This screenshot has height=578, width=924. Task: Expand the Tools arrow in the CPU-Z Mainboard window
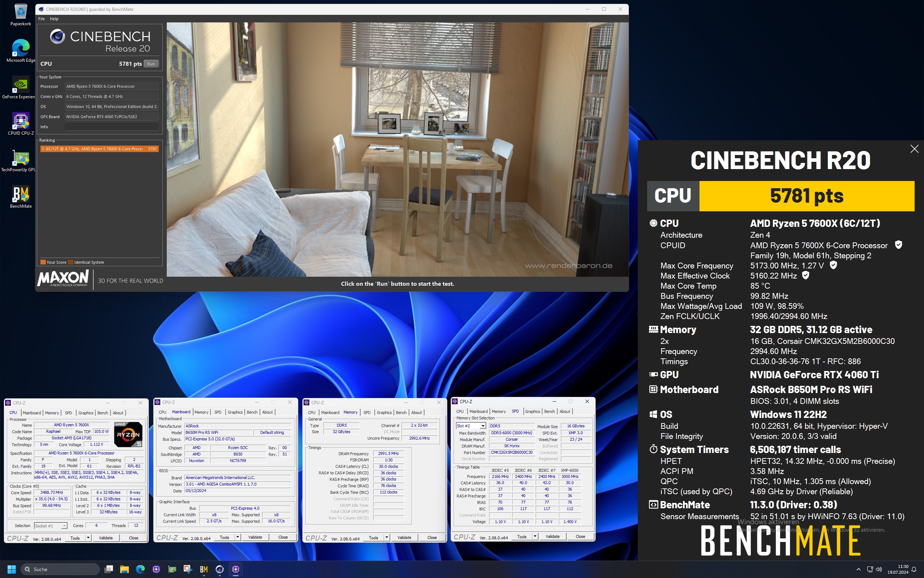point(237,537)
